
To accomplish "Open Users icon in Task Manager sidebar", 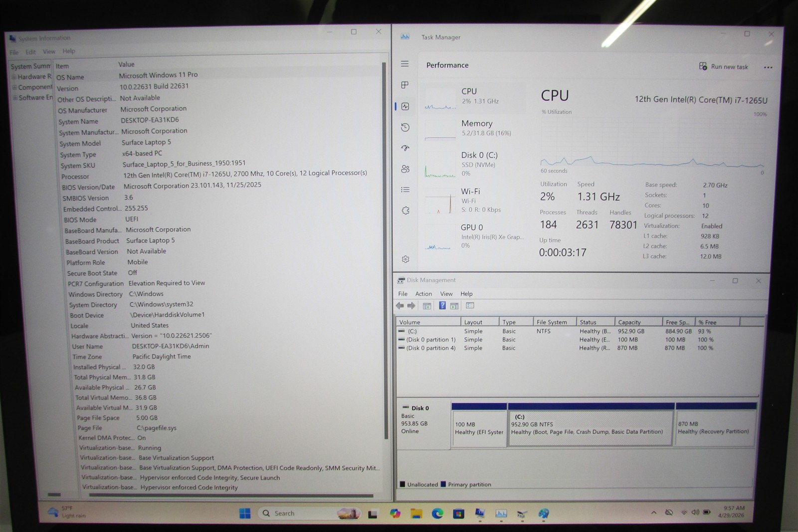I will click(x=405, y=169).
